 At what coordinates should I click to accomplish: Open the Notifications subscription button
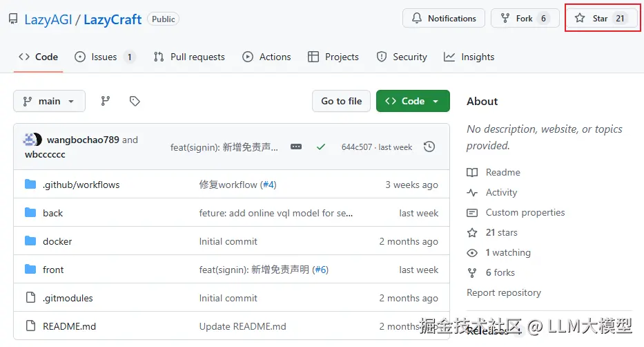[x=444, y=19]
